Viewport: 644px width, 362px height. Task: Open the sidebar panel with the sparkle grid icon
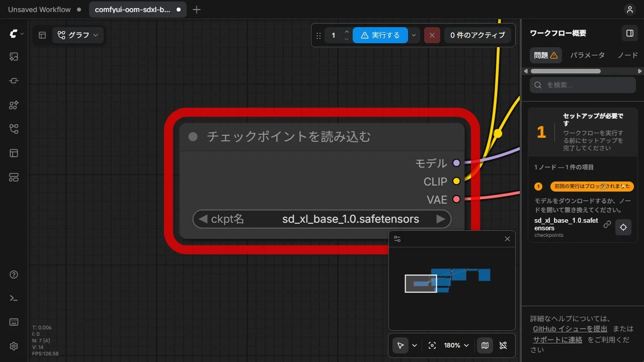14,105
